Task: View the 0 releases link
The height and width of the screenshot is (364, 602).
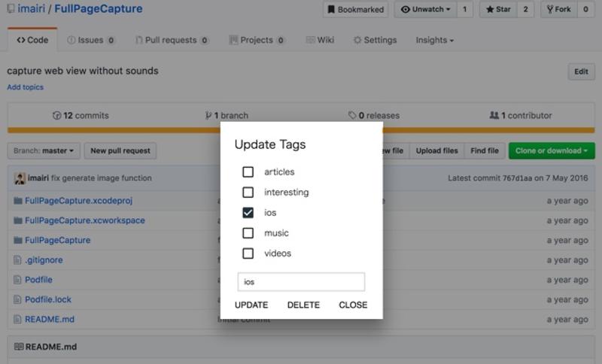Action: click(x=374, y=116)
